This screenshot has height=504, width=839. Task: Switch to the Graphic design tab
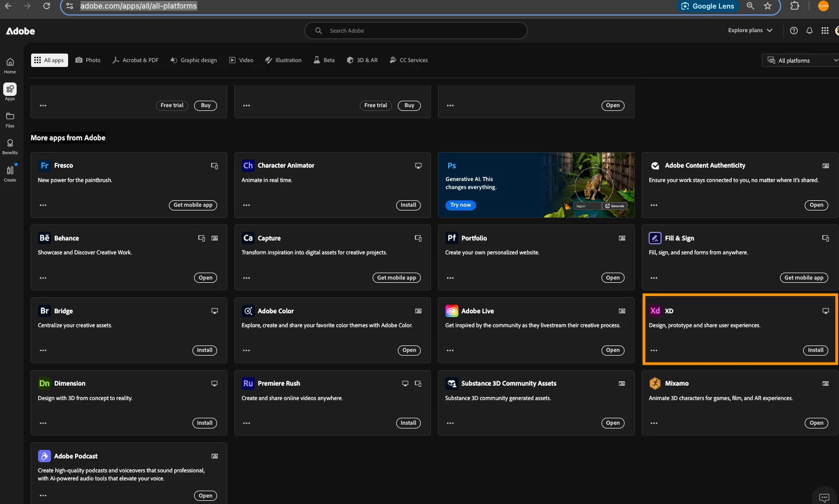194,61
